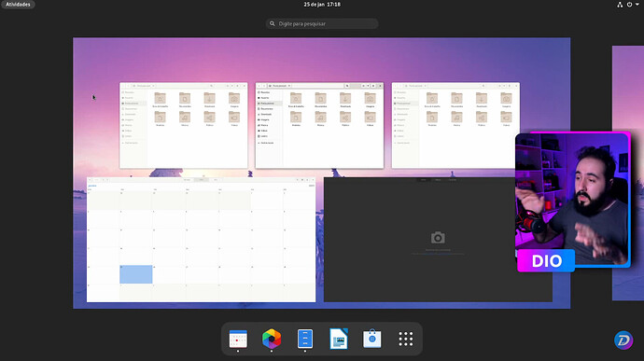Click the highlighted day cell in Calendar
644x361 pixels.
coord(136,274)
